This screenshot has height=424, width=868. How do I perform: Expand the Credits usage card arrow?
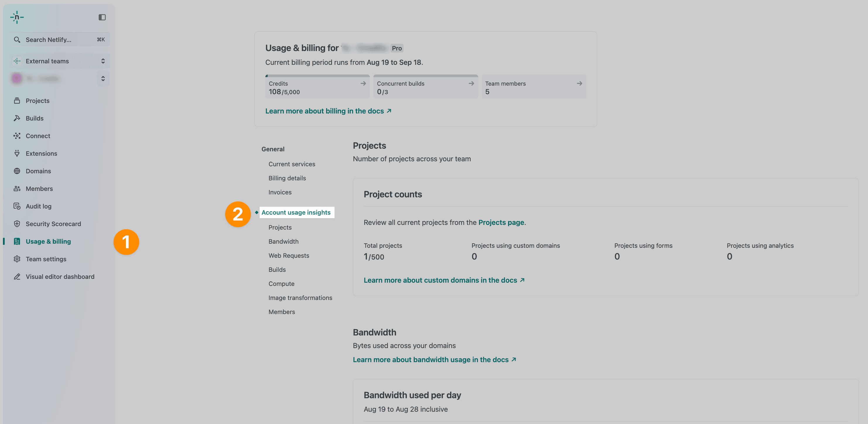[x=363, y=83]
